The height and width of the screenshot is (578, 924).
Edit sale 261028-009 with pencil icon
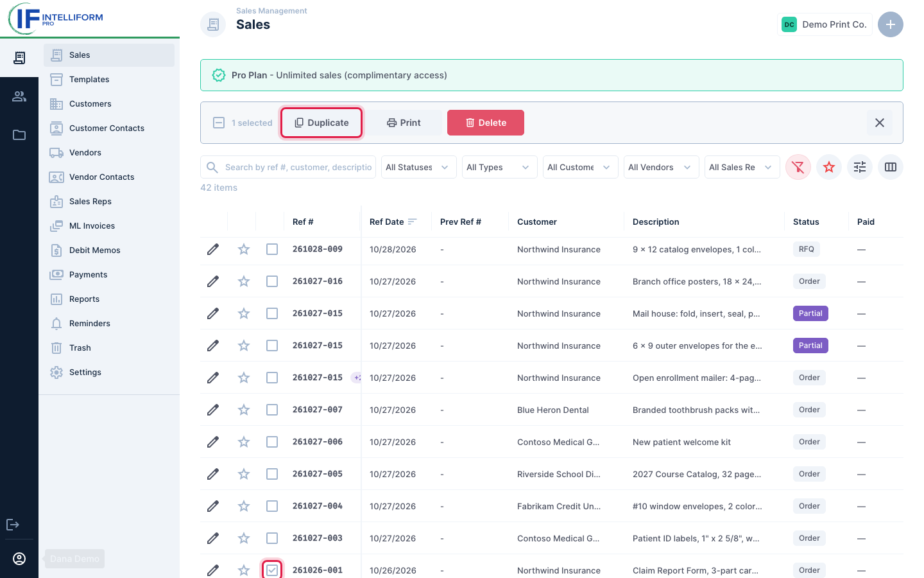[x=213, y=249]
